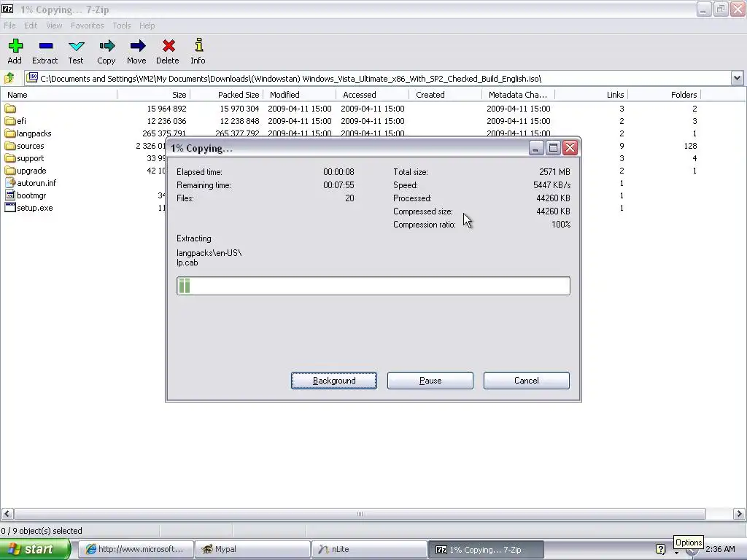Viewport: 747px width, 560px height.
Task: Minimize the Copying dialog
Action: point(536,148)
